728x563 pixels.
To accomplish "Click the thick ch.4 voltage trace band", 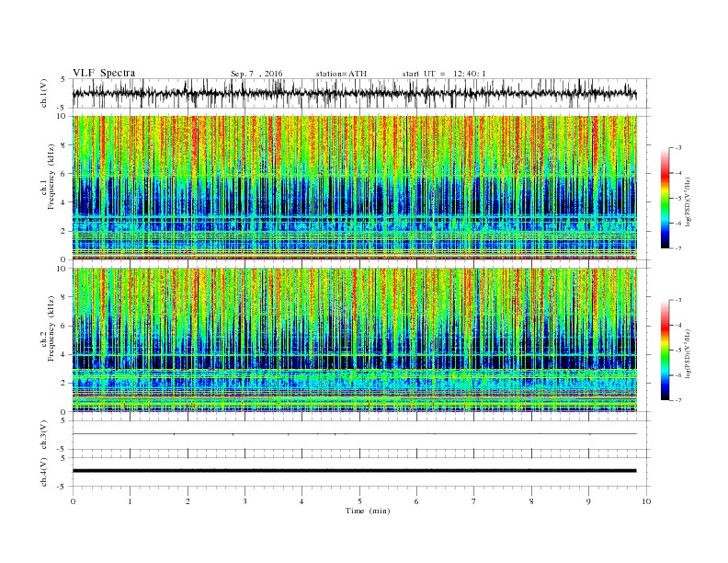I will point(354,471).
